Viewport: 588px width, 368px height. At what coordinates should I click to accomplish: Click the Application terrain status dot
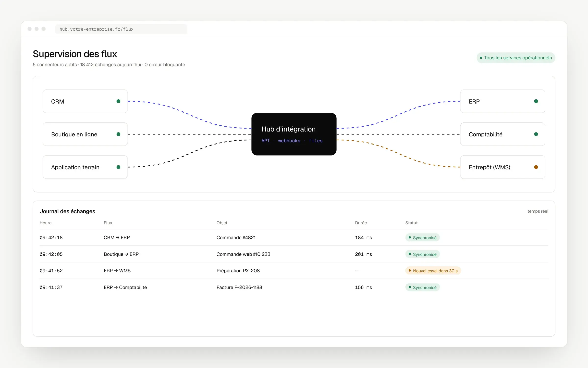click(x=118, y=167)
